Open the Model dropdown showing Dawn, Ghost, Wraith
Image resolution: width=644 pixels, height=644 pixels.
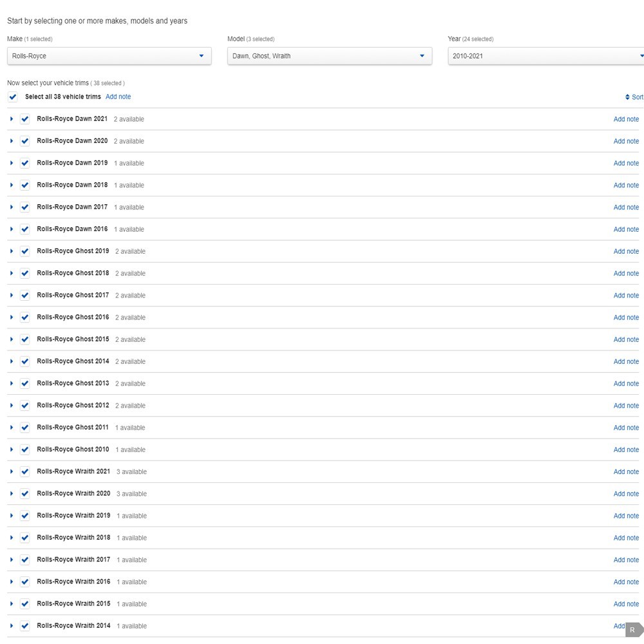point(329,56)
